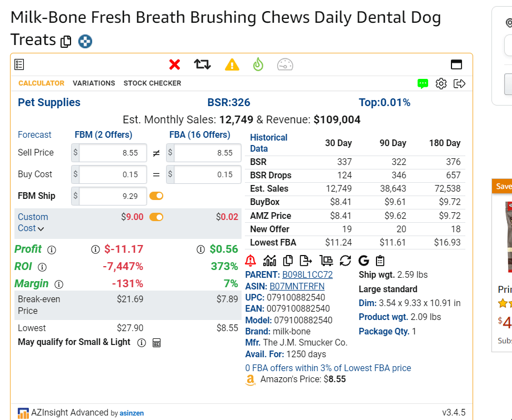Open settings gear in AZInsight panel

click(441, 84)
